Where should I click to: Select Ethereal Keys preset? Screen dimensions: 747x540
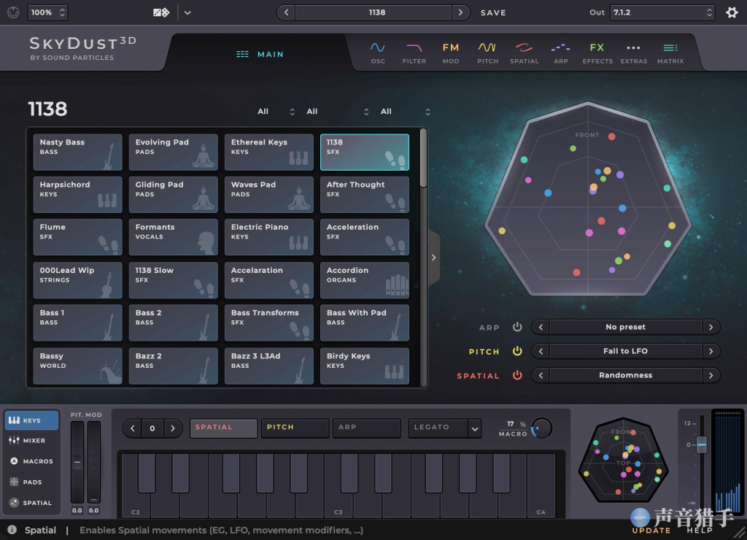(269, 152)
